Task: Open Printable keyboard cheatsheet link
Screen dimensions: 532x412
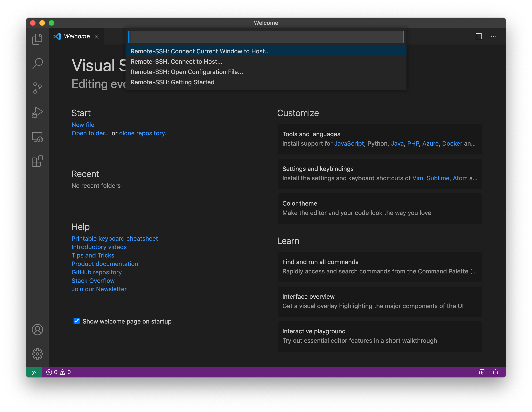Action: pos(115,238)
